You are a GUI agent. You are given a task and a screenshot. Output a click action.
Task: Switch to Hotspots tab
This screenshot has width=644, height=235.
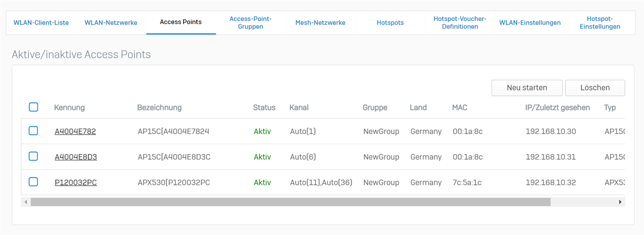coord(390,23)
